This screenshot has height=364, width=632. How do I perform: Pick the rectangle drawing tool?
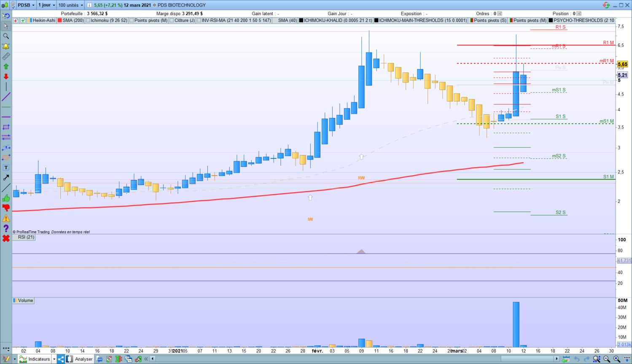pos(6,127)
